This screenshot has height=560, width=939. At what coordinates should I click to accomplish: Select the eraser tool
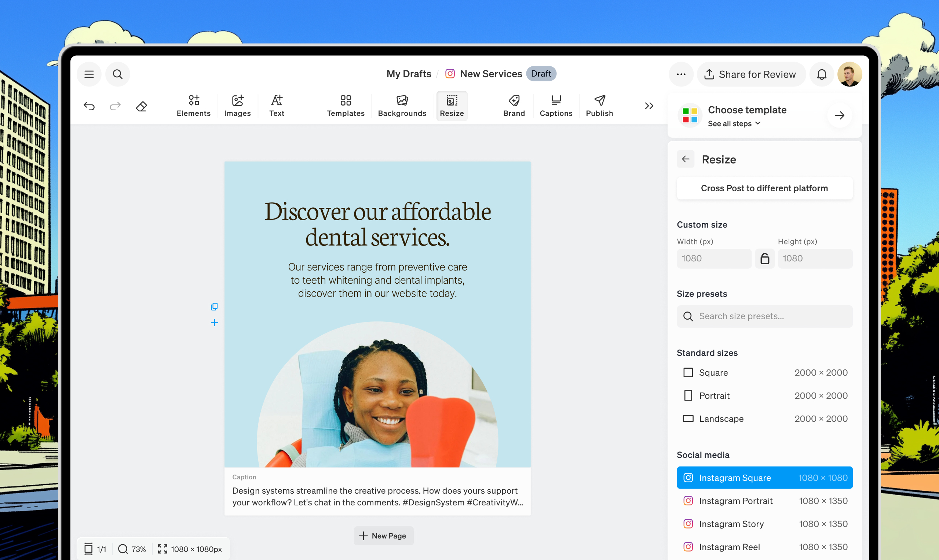click(141, 106)
